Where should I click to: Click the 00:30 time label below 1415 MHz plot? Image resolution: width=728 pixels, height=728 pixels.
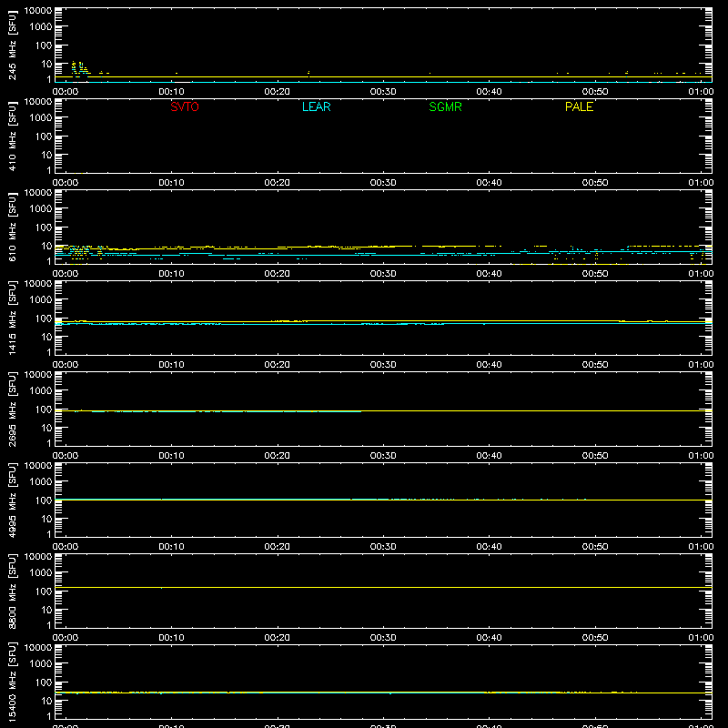[383, 365]
